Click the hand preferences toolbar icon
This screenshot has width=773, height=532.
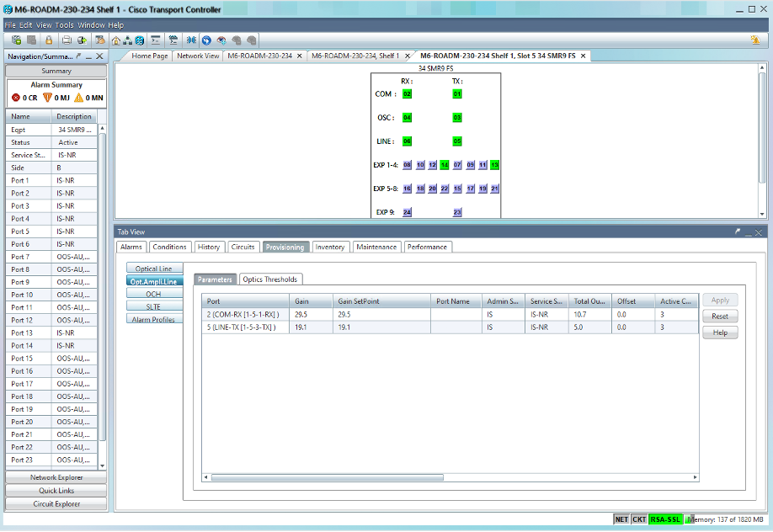tap(100, 40)
